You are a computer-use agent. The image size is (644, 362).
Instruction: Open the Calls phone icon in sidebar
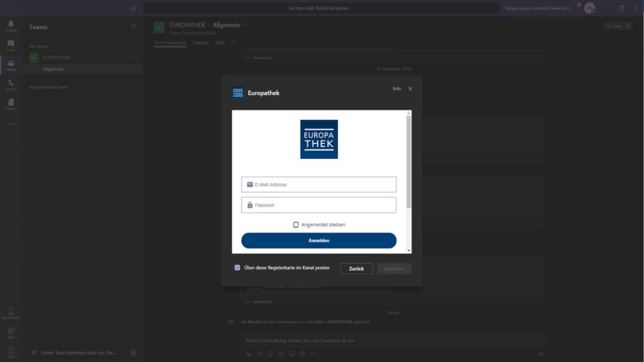click(11, 85)
